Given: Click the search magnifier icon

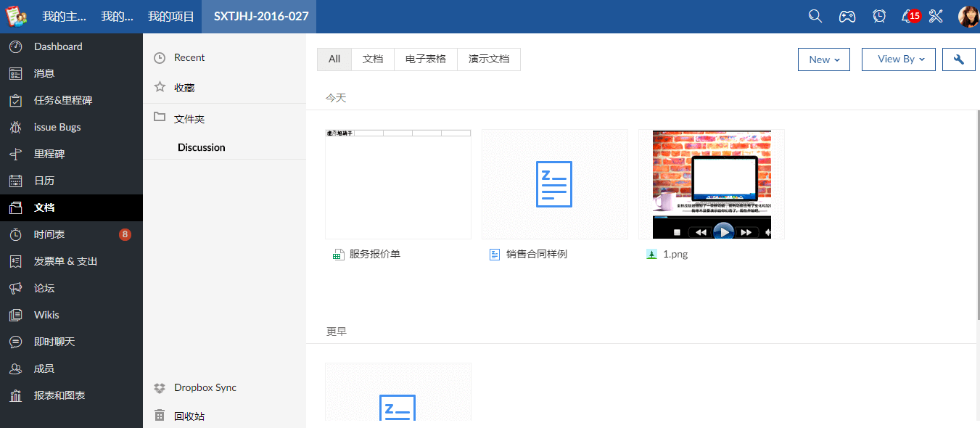Looking at the screenshot, I should coord(815,16).
